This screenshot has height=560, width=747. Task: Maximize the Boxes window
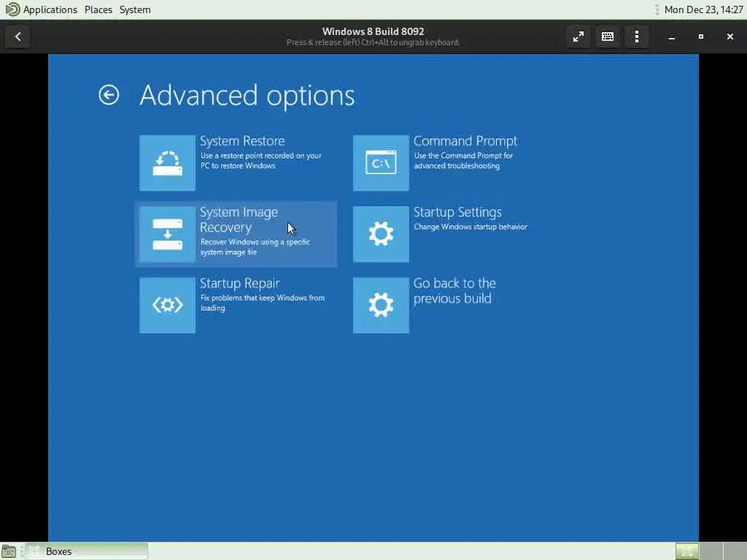pyautogui.click(x=701, y=36)
